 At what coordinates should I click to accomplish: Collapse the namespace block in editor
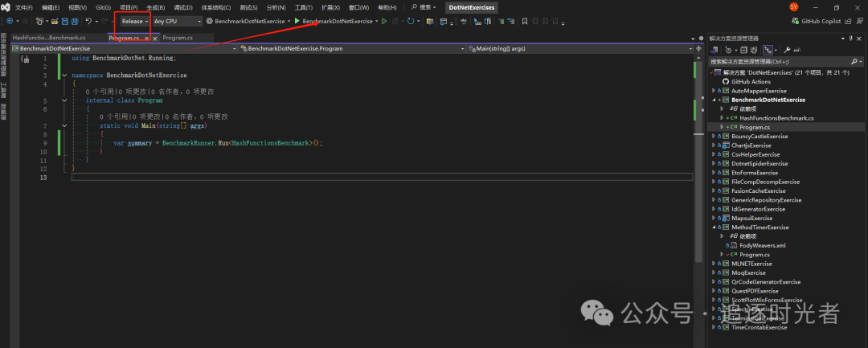point(65,75)
